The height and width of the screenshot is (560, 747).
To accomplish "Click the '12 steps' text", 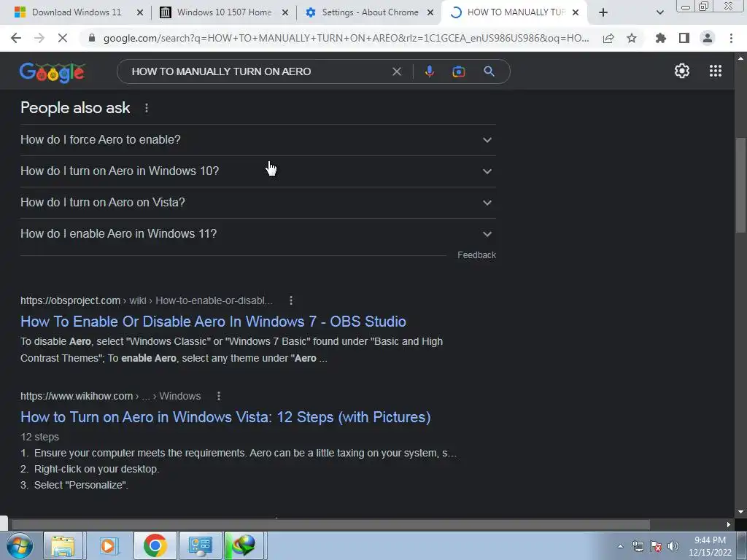I will tap(39, 437).
